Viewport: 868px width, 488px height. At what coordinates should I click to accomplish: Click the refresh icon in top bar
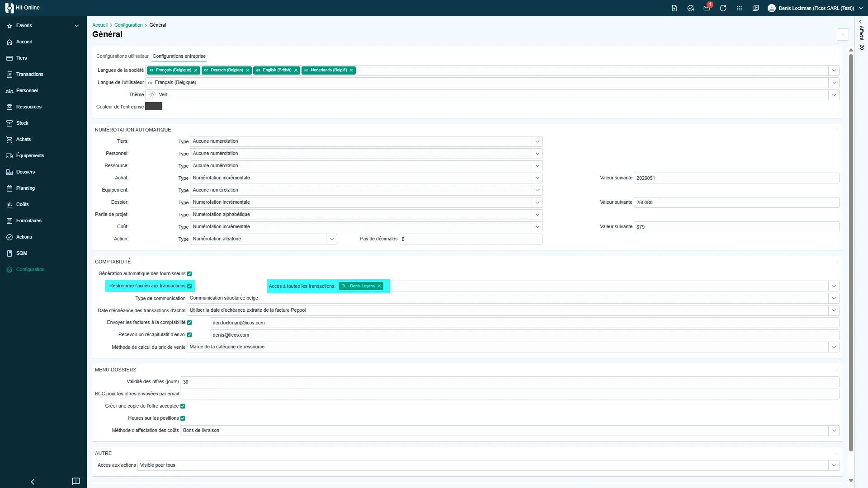(723, 8)
